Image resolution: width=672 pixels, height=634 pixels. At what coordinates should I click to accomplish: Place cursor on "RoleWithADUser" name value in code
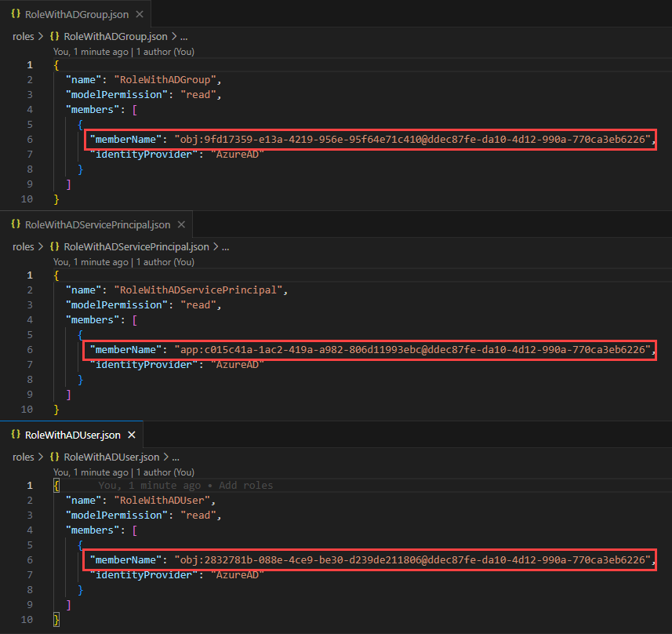162,500
